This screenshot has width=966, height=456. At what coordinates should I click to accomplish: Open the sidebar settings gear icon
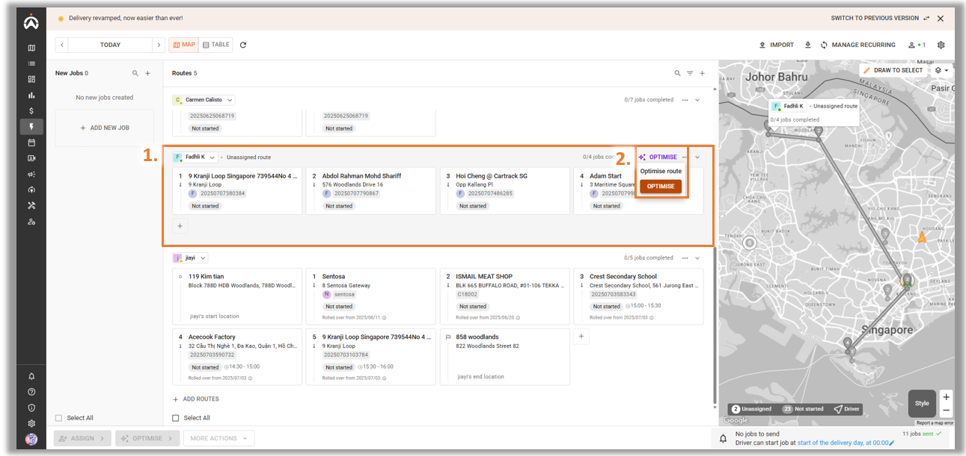(31, 423)
